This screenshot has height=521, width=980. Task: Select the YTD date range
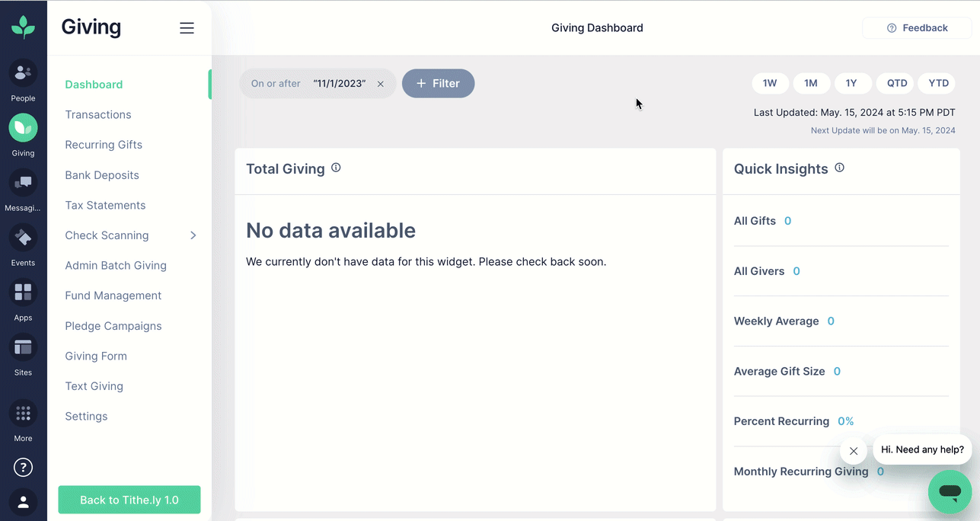click(938, 83)
